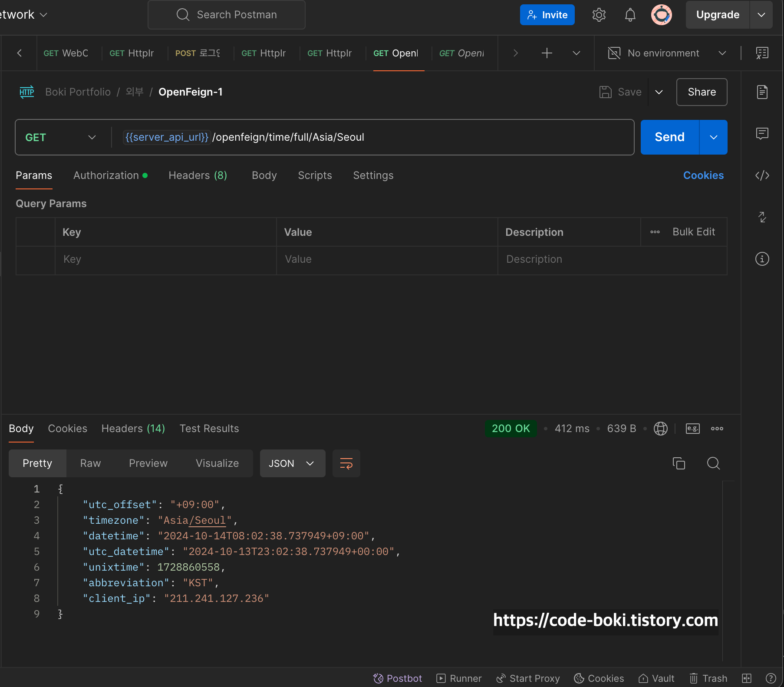The width and height of the screenshot is (784, 687).
Task: Open code snippet icon in right sidebar
Action: pyautogui.click(x=762, y=175)
